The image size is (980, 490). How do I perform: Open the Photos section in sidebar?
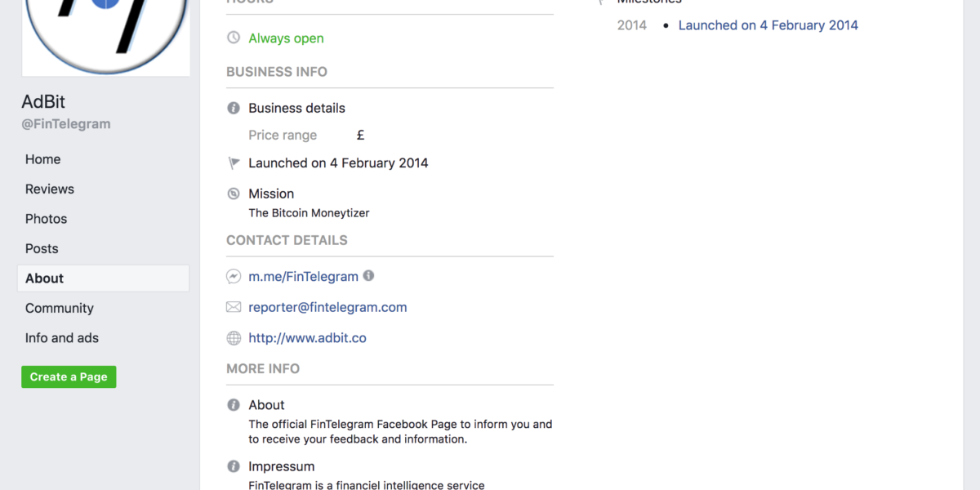pos(47,219)
